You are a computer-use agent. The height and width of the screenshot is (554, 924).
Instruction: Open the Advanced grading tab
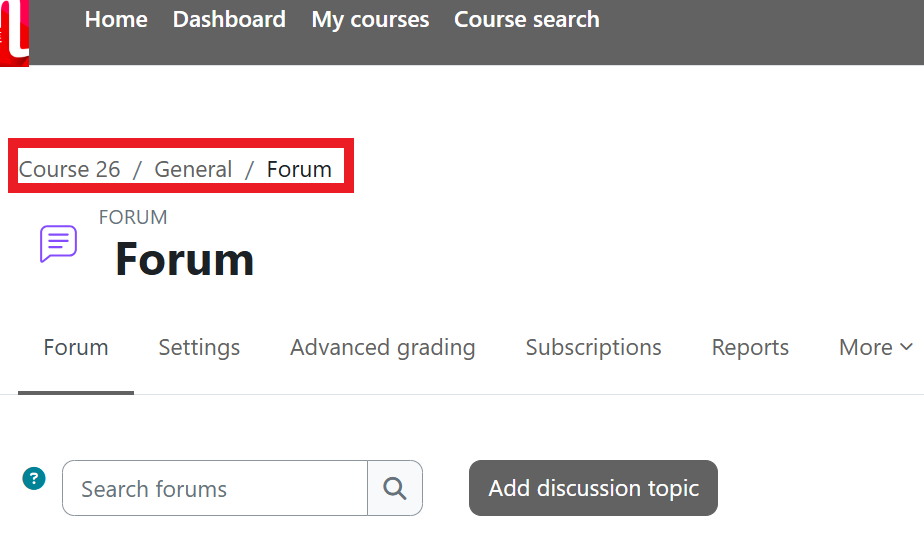pyautogui.click(x=382, y=347)
